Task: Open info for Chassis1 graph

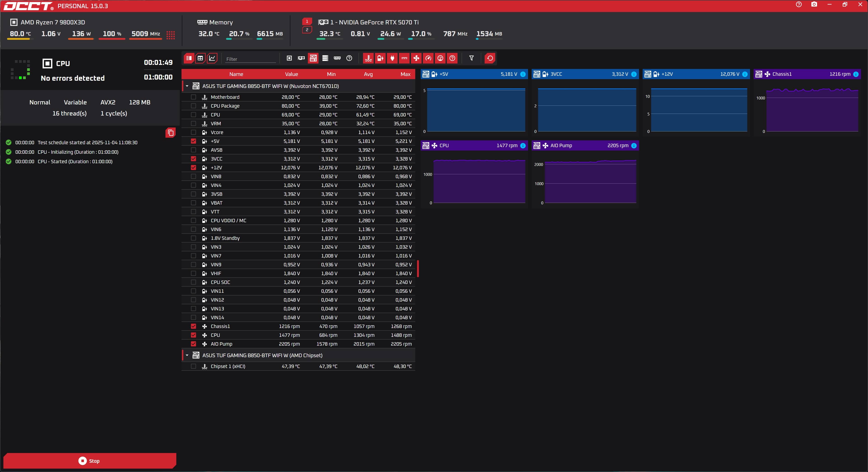Action: coord(856,74)
